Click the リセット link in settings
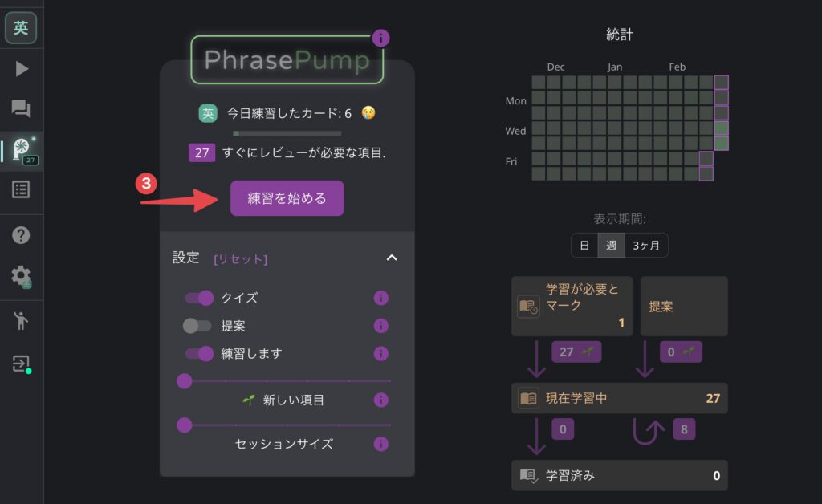822x504 pixels. [x=238, y=258]
